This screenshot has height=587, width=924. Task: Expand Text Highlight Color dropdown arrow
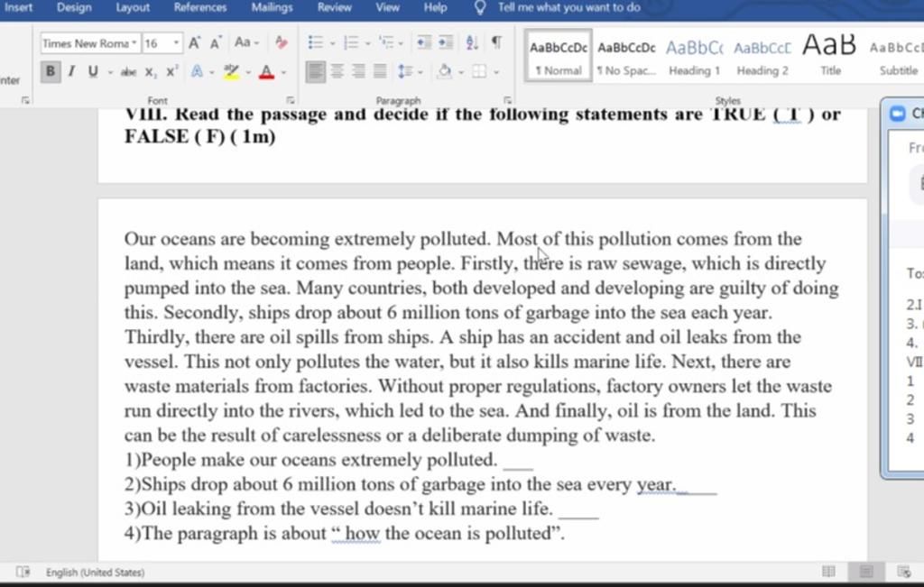coord(248,72)
